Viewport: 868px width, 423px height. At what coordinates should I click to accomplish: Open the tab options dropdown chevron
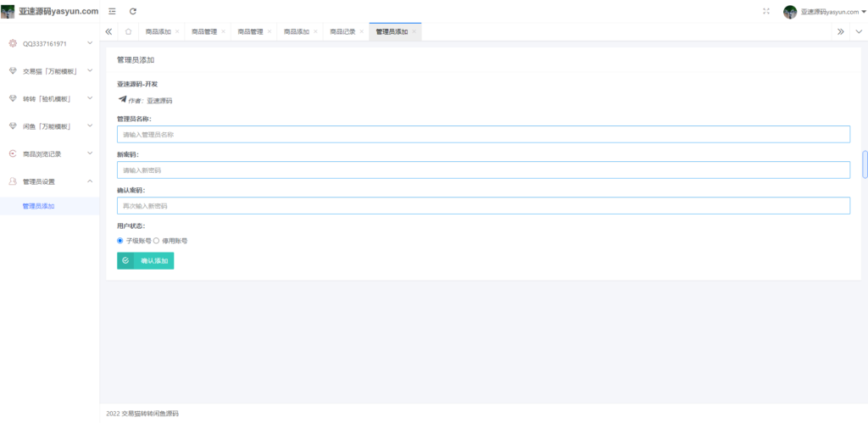click(x=858, y=31)
